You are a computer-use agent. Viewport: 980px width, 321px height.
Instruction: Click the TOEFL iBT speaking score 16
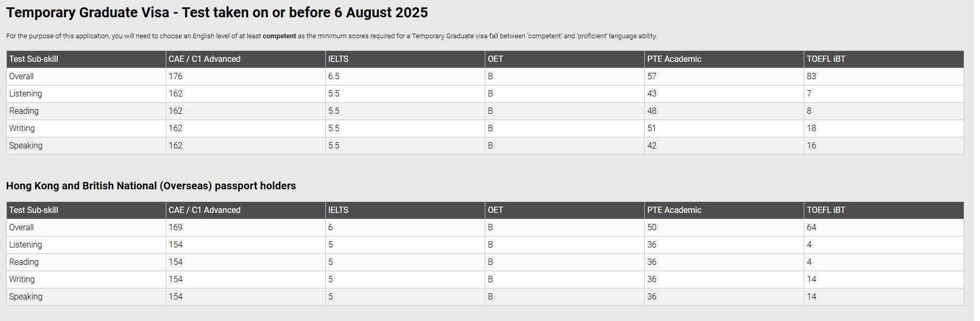pos(811,146)
